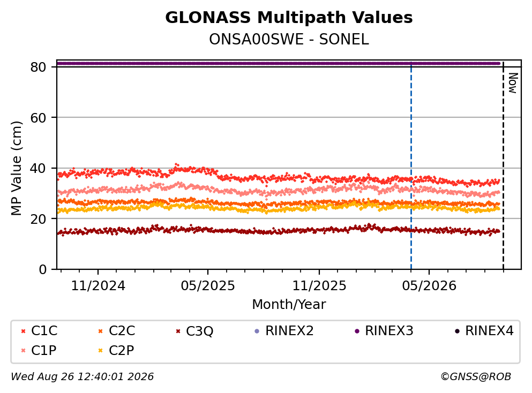
Task: Click the GLONASS Multipath Values title
Action: [289, 18]
